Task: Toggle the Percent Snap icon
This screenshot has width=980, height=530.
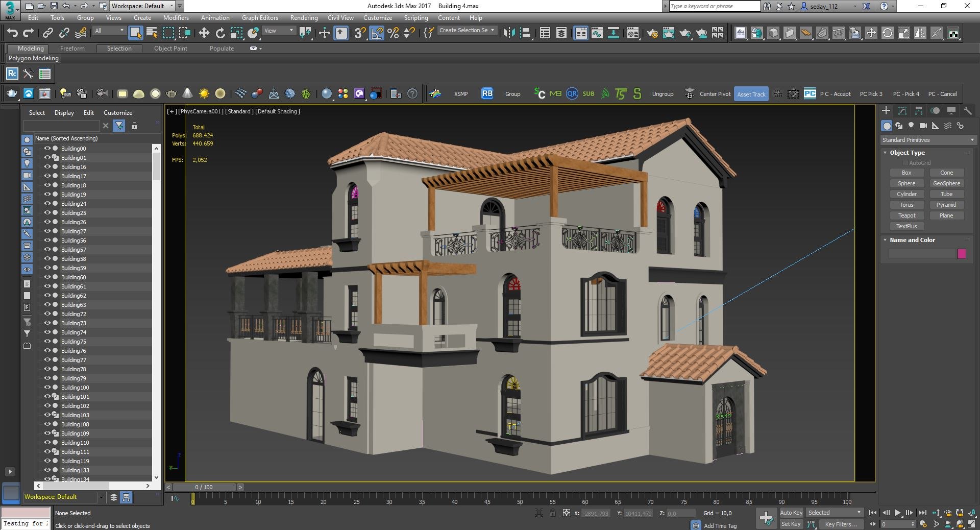Action: pos(393,33)
